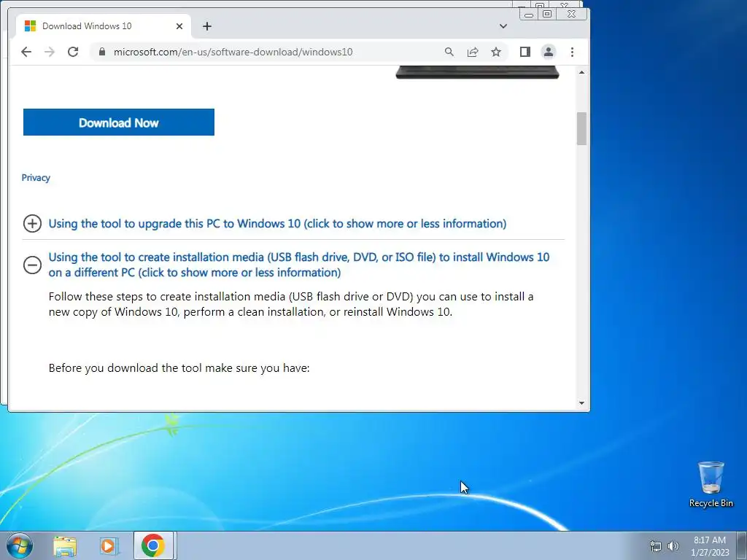The width and height of the screenshot is (747, 560).
Task: Click the vertical scrollbar thumb
Action: click(581, 128)
